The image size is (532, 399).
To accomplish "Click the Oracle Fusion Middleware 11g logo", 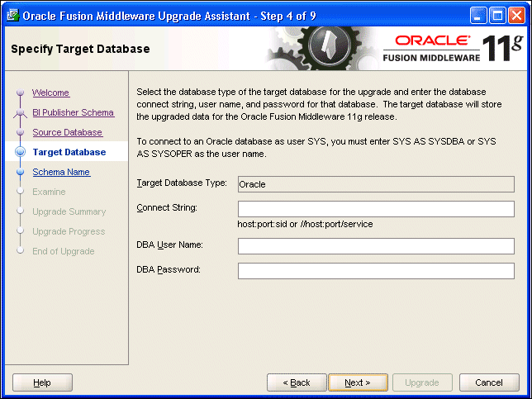I will pos(453,48).
